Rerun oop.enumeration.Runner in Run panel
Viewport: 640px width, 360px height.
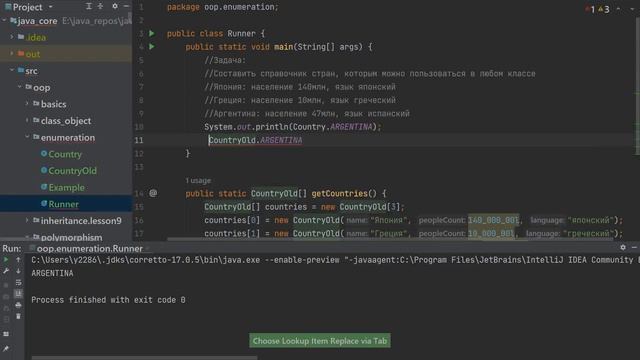[6, 260]
